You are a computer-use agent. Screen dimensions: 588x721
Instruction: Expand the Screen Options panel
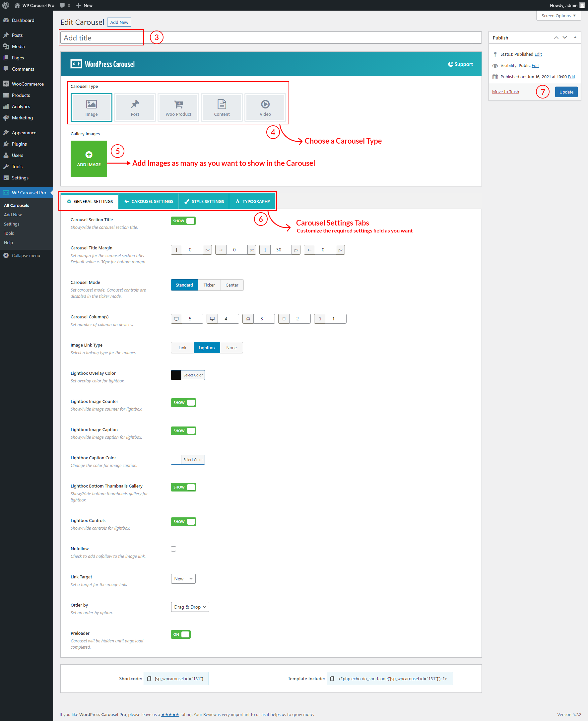pyautogui.click(x=558, y=16)
